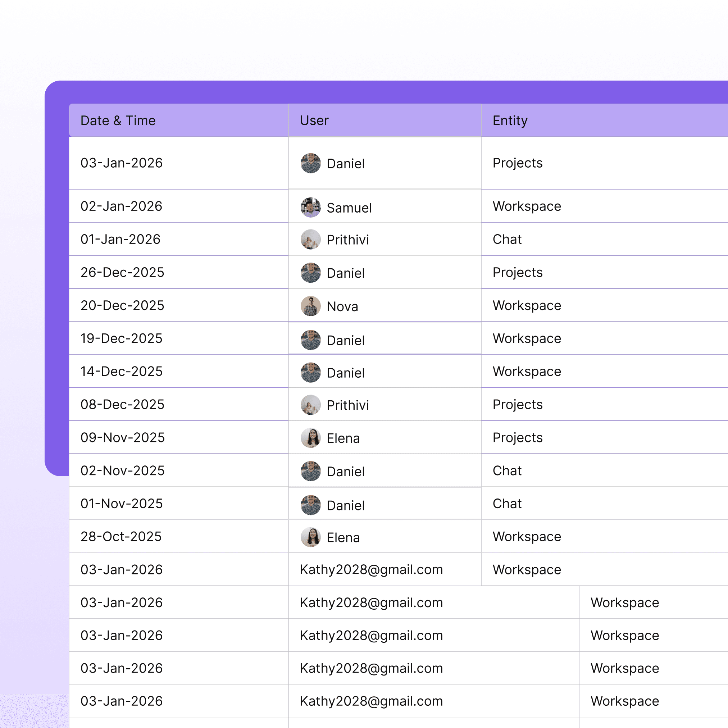Select the 20-Dec-2025 date cell
The image size is (728, 728).
(179, 305)
